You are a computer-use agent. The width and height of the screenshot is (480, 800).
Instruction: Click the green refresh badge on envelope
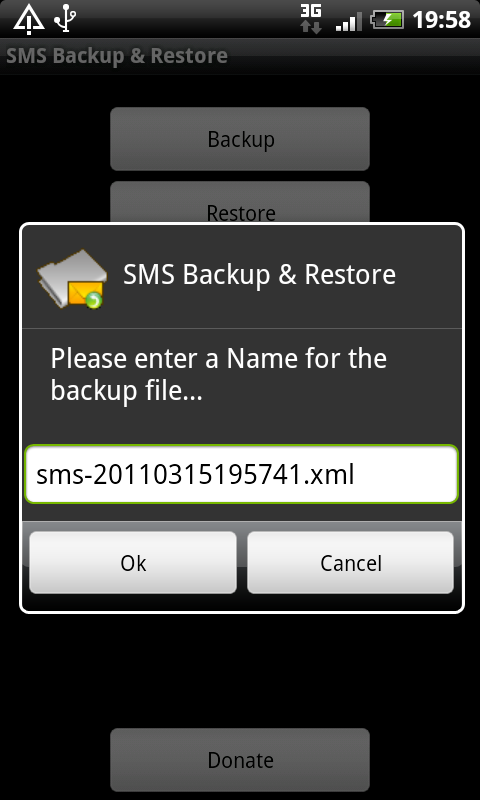(x=93, y=301)
